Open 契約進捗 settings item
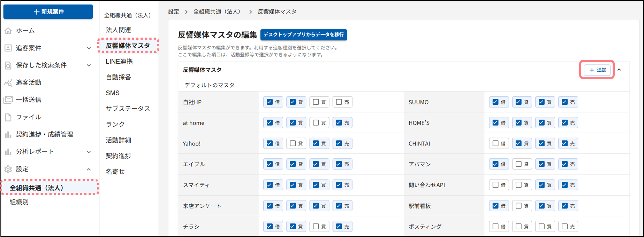 (x=119, y=156)
